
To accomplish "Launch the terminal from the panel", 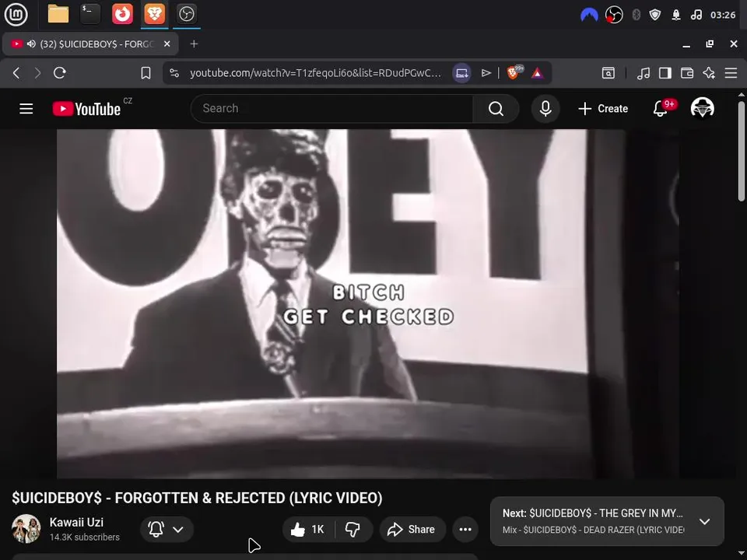I will click(x=90, y=14).
